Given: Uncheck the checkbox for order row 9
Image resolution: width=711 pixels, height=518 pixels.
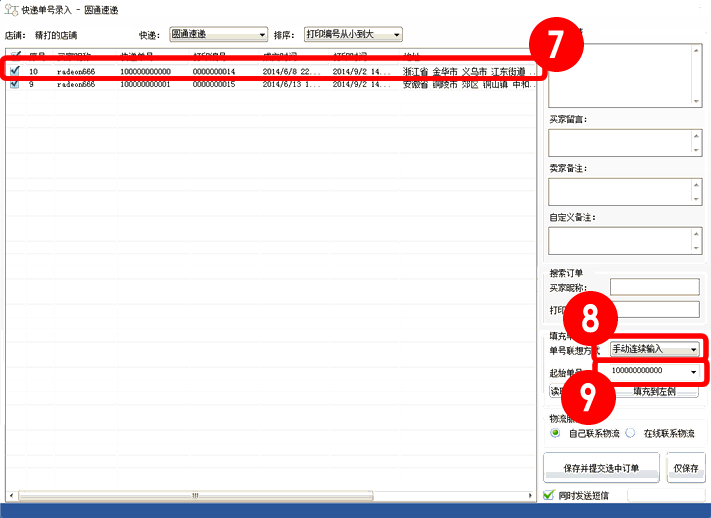Looking at the screenshot, I should click(x=14, y=85).
